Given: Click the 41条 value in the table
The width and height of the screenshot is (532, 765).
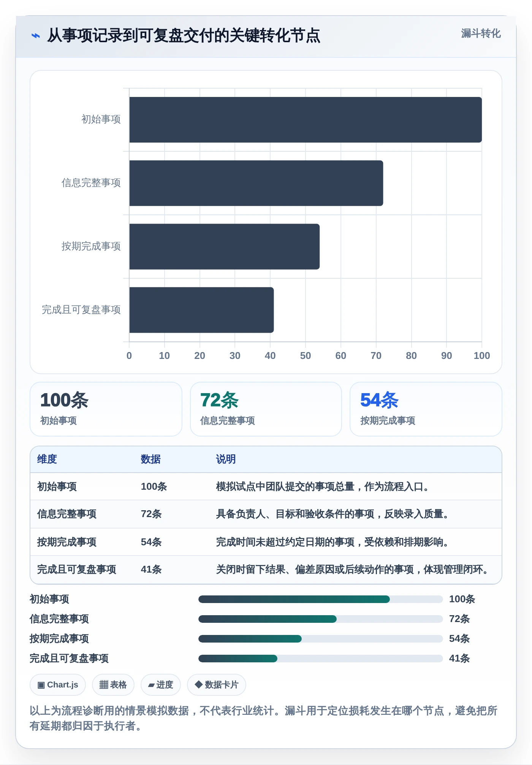Looking at the screenshot, I should pos(151,569).
